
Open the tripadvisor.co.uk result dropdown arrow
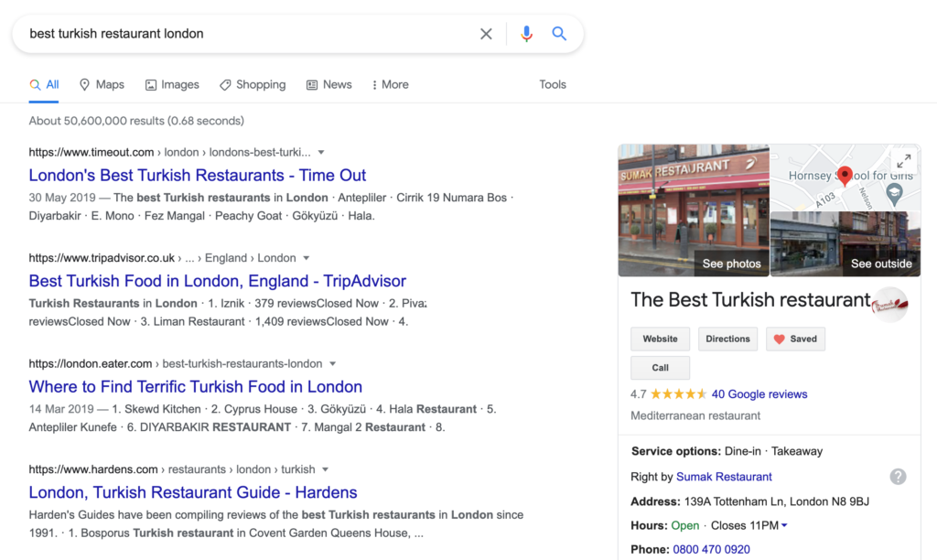[306, 258]
